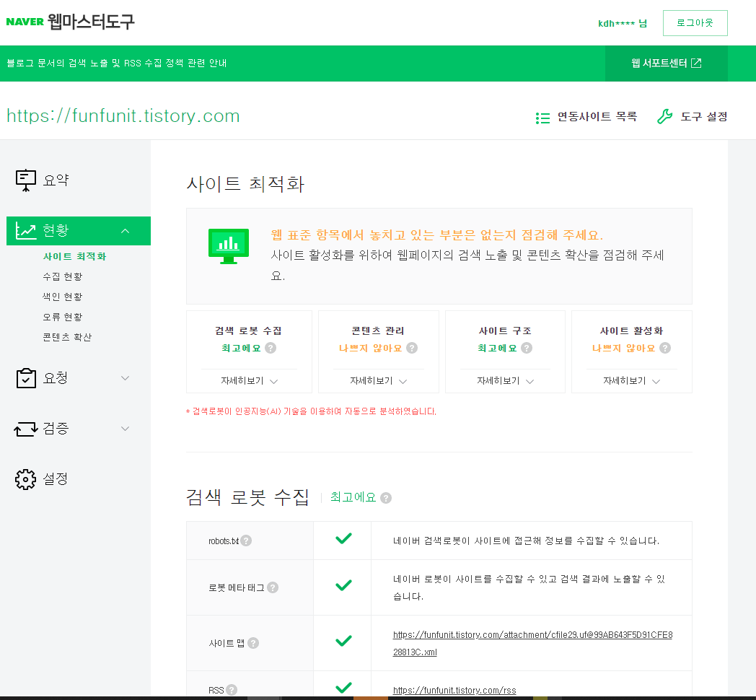Click help icon next to 검색 로봇 수집 card status
This screenshot has width=756, height=700.
tap(271, 348)
